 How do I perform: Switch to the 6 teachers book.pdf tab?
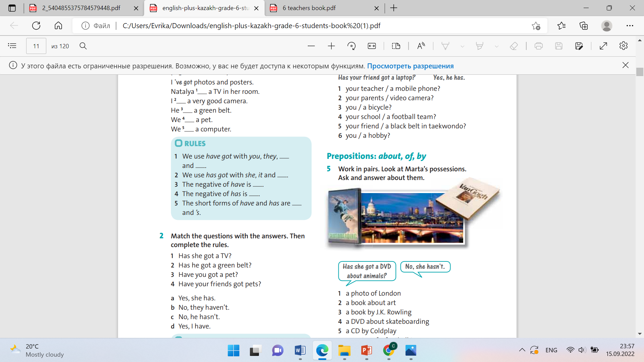[x=309, y=8]
